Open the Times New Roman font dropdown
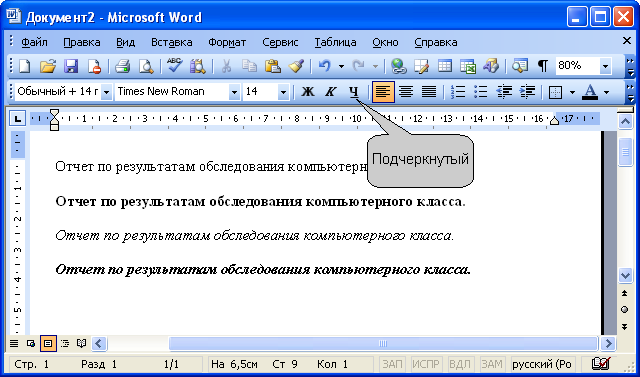 (x=234, y=92)
